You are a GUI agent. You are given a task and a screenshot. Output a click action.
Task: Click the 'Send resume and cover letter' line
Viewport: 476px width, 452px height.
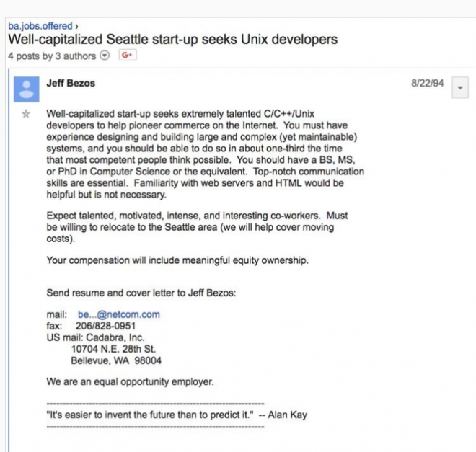pos(141,293)
